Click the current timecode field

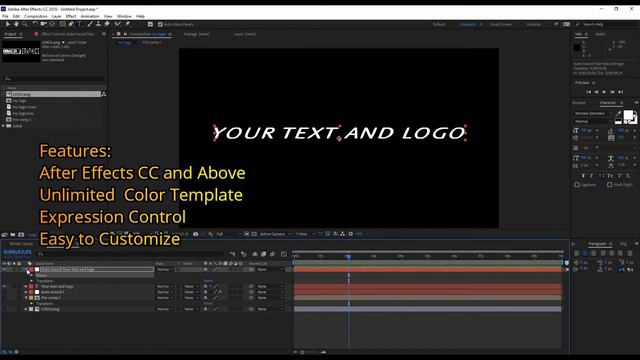click(18, 252)
